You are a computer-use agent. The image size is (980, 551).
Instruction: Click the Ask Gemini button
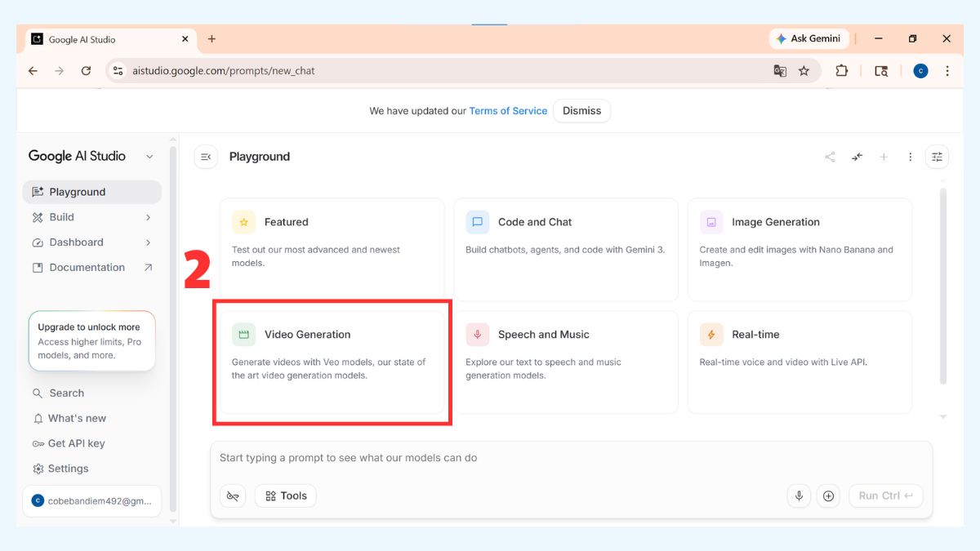(x=809, y=38)
